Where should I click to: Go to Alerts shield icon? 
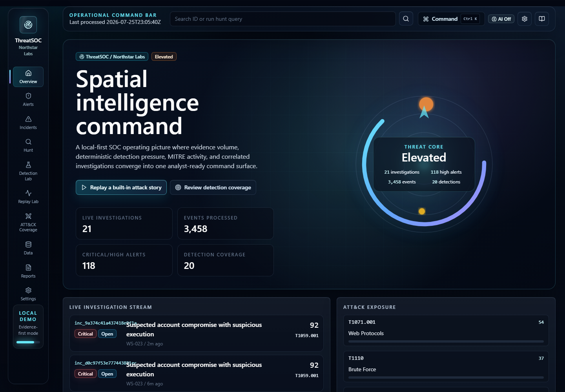click(x=28, y=96)
